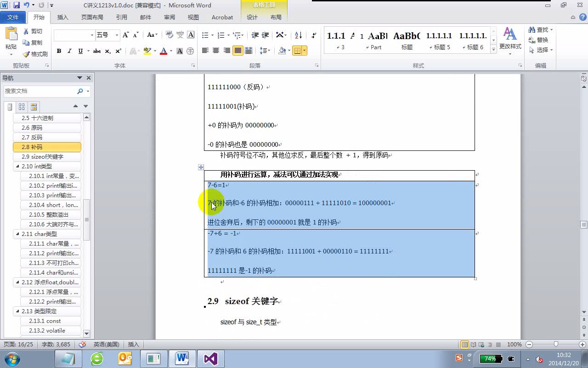Shrink font size with small A icon
Screen dimensions: 588x368
[136, 35]
